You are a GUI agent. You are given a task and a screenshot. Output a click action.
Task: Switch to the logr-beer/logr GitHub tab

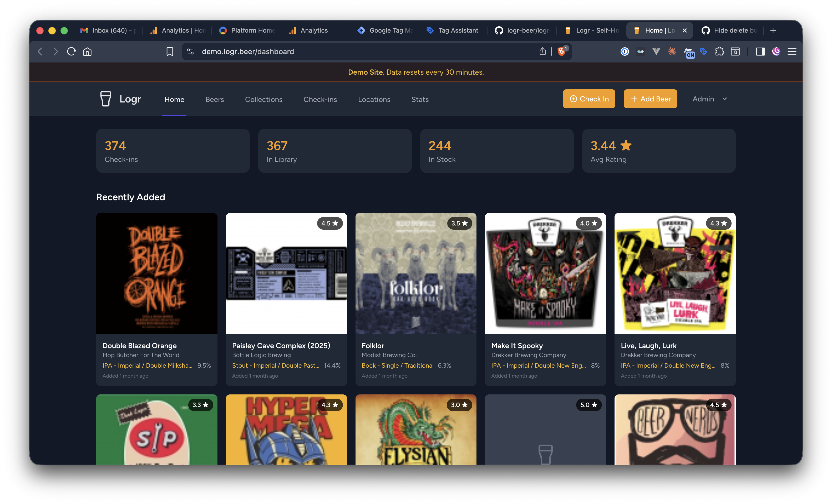pyautogui.click(x=523, y=30)
